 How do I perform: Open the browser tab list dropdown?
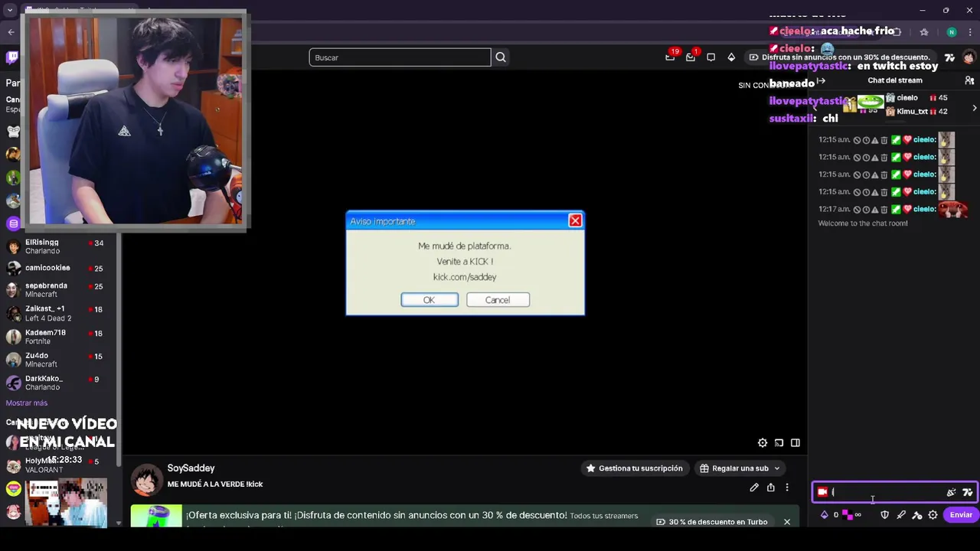tap(10, 10)
